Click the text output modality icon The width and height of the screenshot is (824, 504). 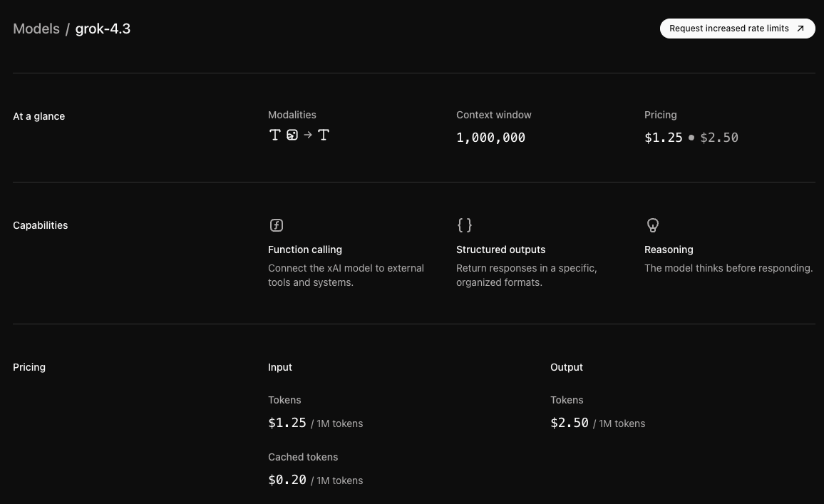click(324, 135)
